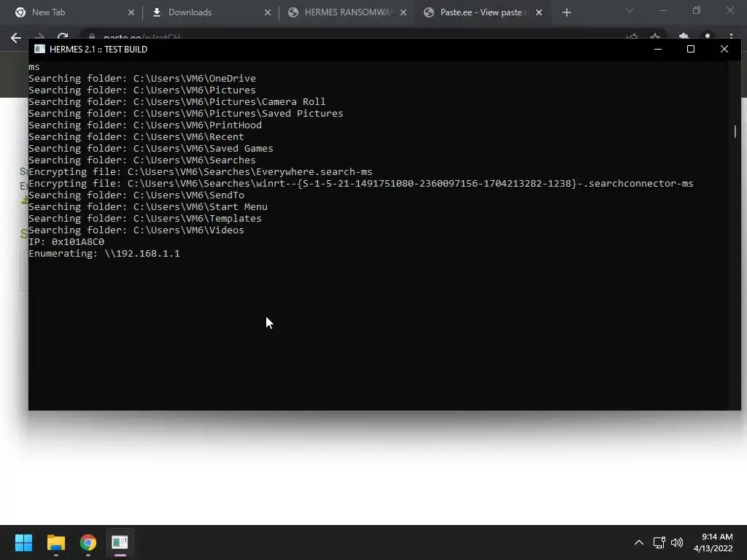
Task: Click the 'IP: 0x101A8C0' line
Action: click(66, 242)
